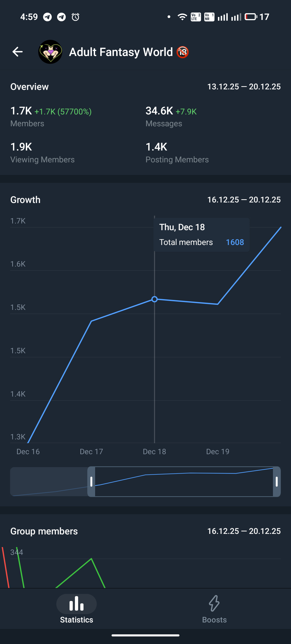
Task: Tap the 18+ emoji beside group title
Action: click(183, 52)
